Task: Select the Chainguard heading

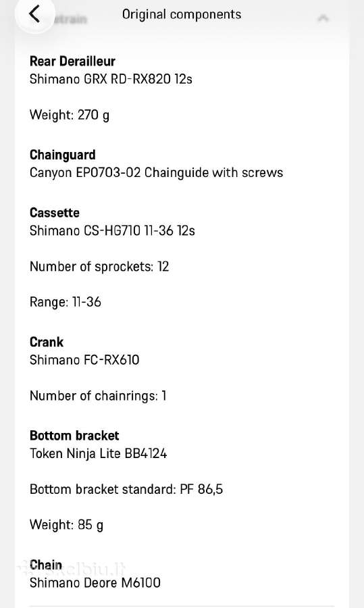Action: [x=62, y=155]
